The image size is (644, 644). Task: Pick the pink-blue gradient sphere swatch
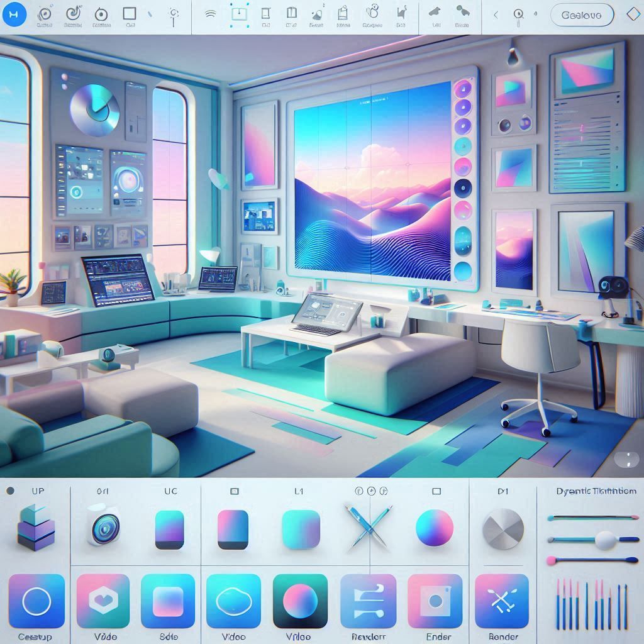click(x=435, y=528)
